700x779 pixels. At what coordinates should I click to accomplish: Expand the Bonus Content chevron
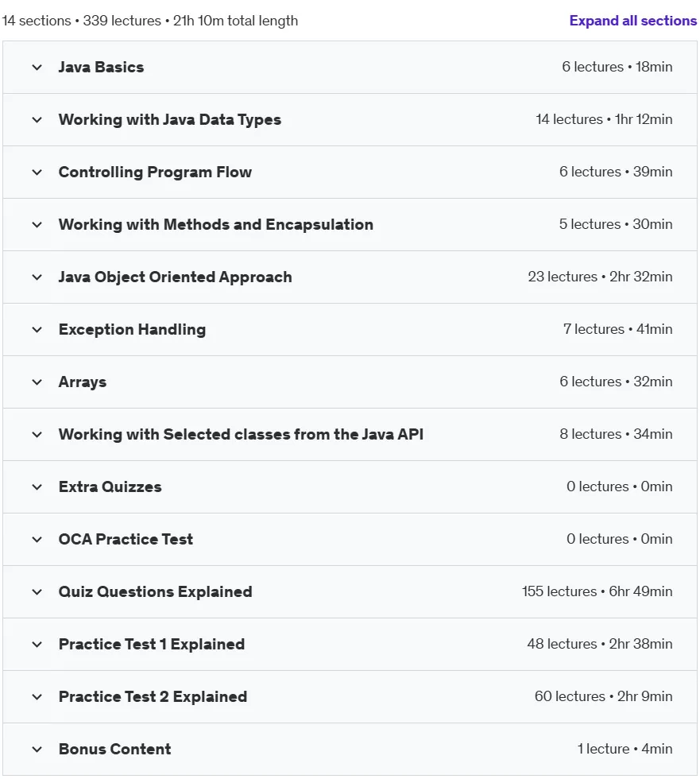pos(37,749)
